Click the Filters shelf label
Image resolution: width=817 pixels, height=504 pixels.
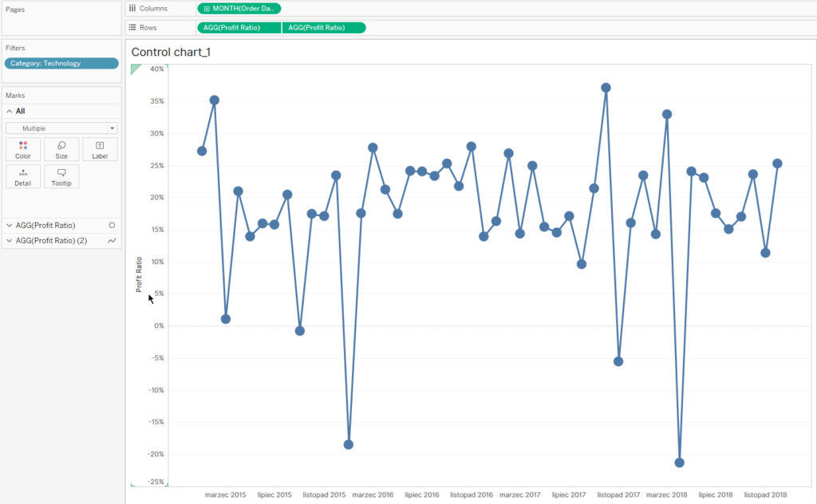15,48
